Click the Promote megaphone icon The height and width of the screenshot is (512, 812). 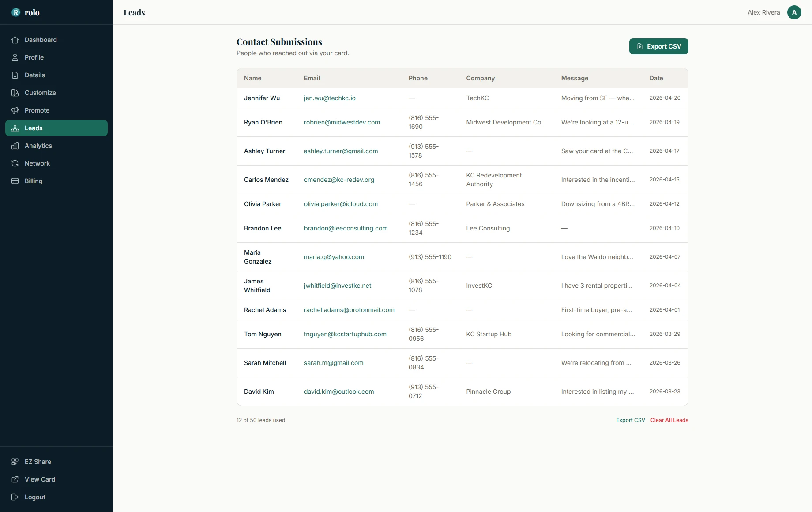click(x=15, y=110)
